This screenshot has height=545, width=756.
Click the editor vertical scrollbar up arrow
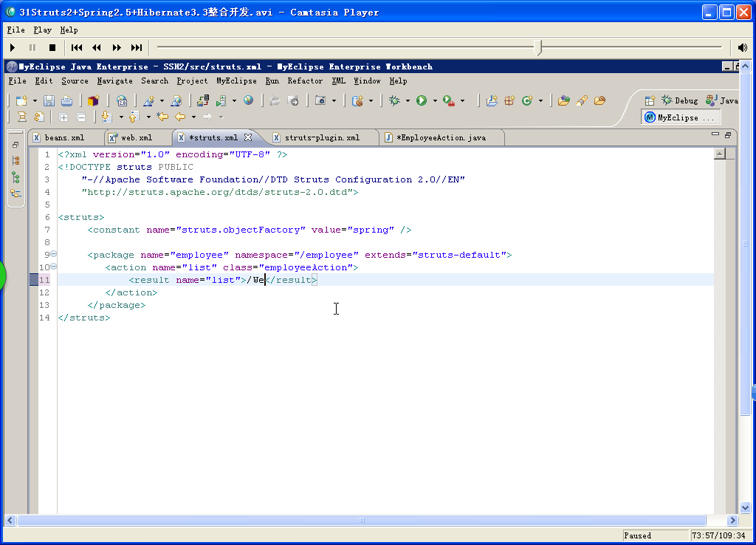719,154
